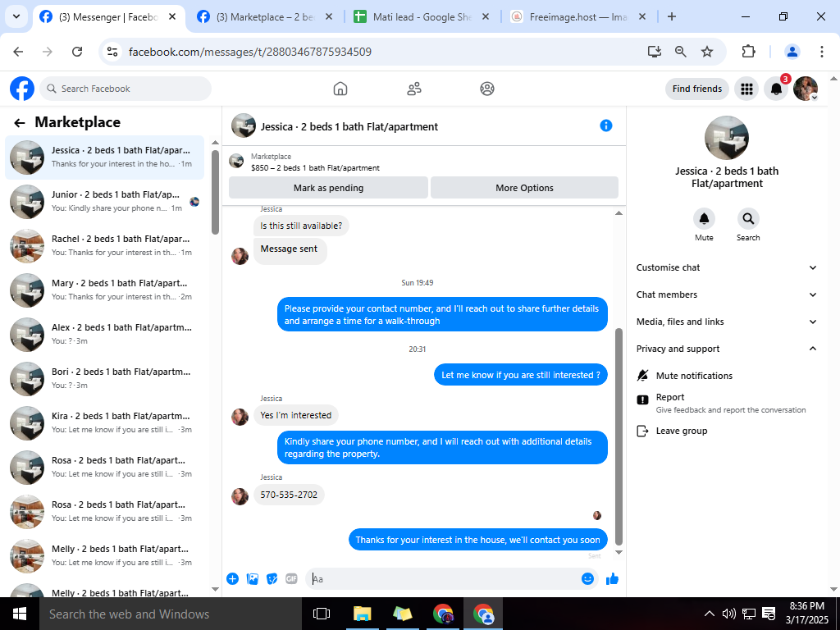Search in conversation with magnifier icon

pos(748,218)
